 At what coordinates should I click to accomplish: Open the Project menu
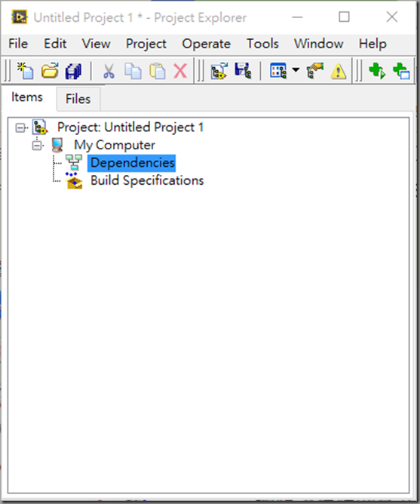[x=146, y=44]
